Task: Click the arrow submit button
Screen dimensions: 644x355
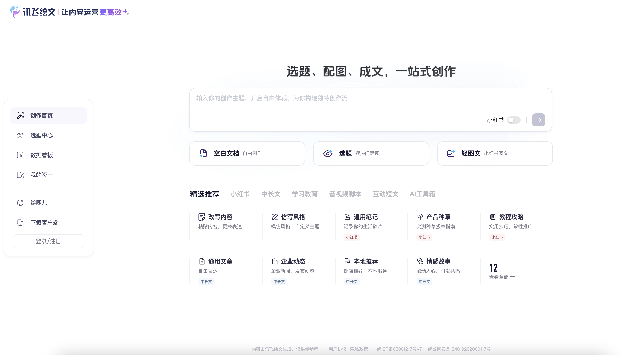Action: [539, 120]
